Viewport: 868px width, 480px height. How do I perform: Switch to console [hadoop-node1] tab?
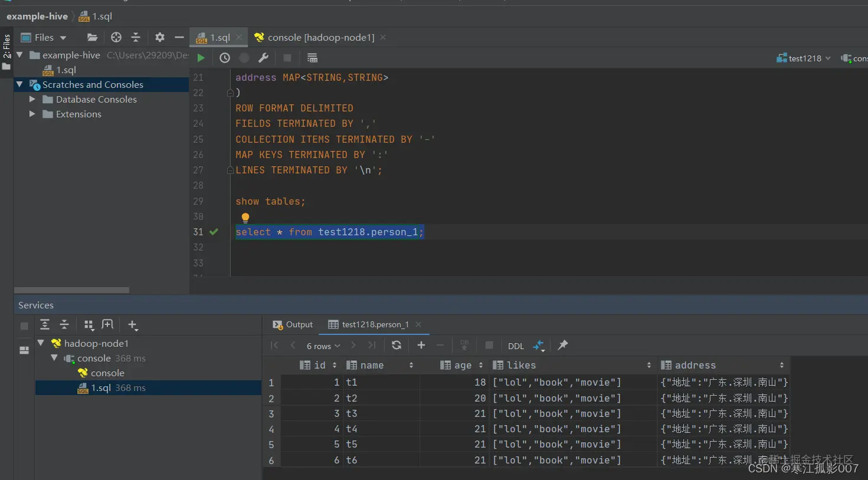tap(321, 37)
